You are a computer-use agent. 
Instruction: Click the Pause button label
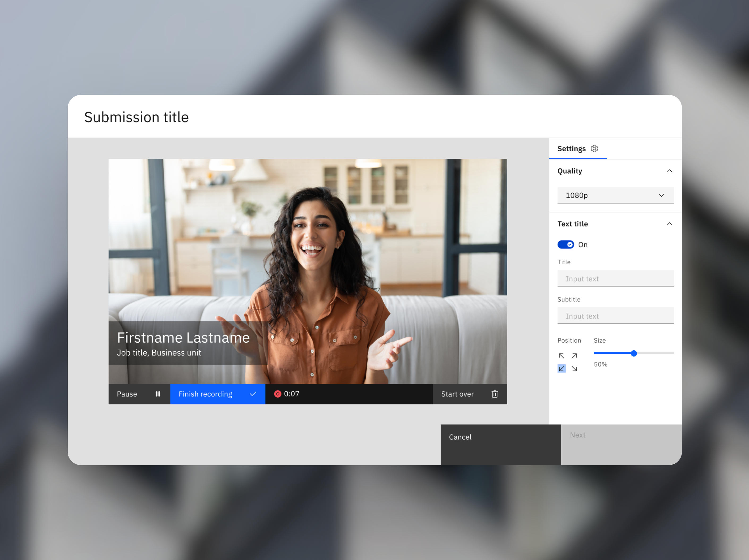127,394
